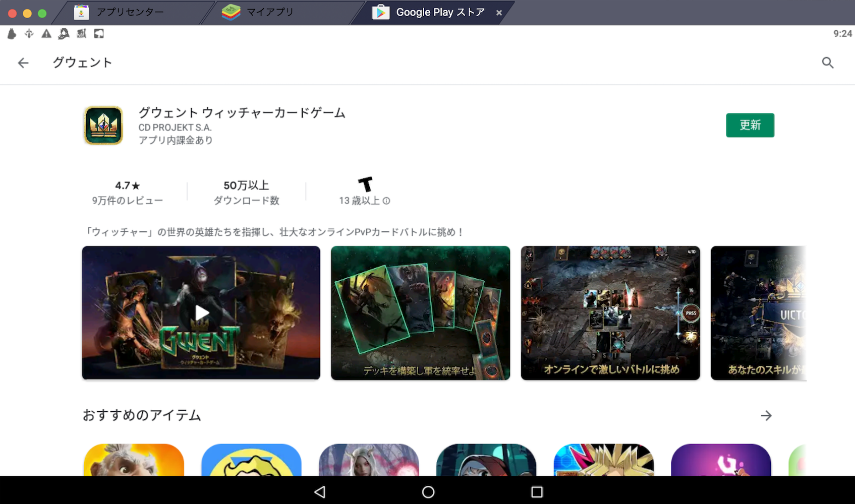Viewport: 855px width, 504px height.
Task: View the 4.7 star rating reviews
Action: tap(127, 193)
